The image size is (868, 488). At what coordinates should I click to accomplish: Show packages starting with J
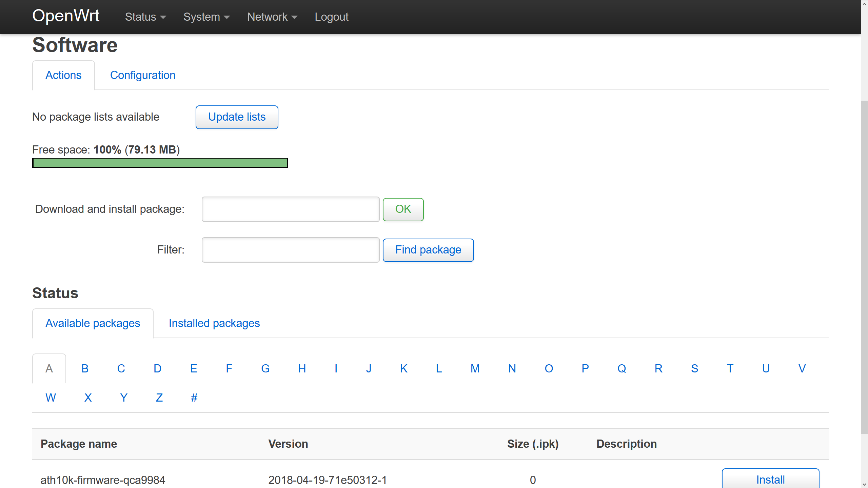tap(369, 369)
